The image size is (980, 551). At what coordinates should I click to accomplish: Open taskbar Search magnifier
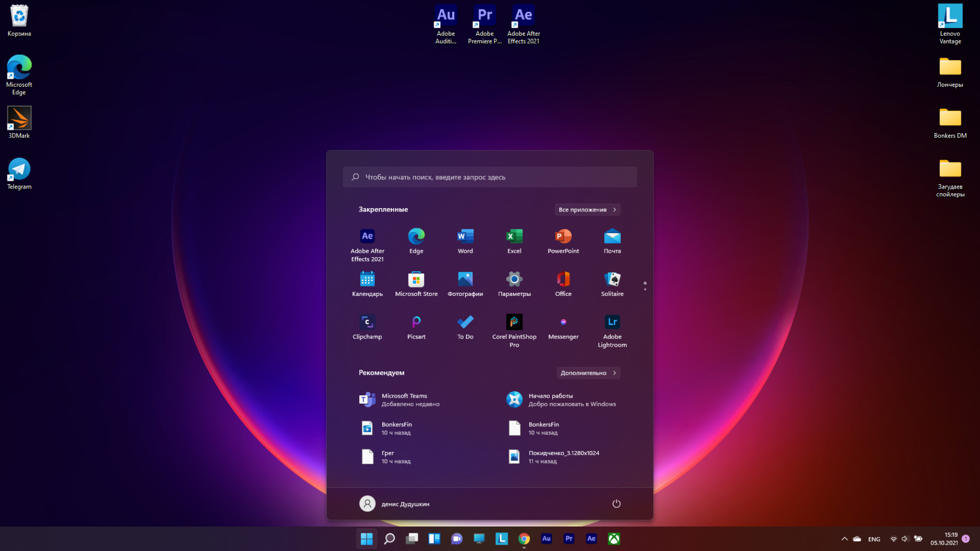click(x=389, y=539)
